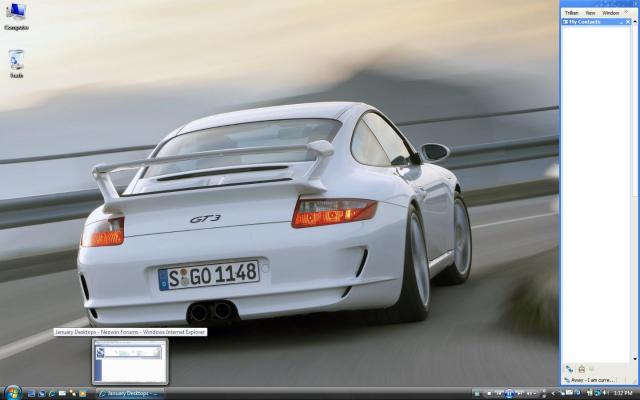Open the Window menu in Trillian
Image resolution: width=640 pixels, height=400 pixels.
[x=611, y=13]
